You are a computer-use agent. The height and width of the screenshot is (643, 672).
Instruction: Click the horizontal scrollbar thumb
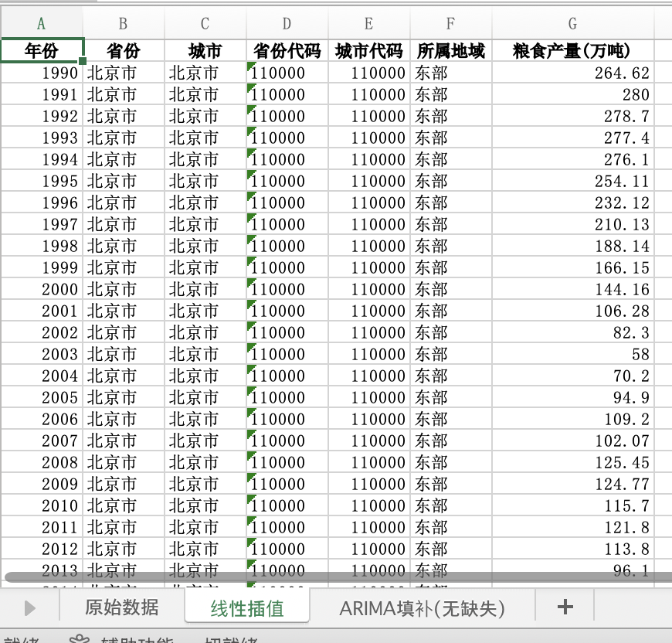(338, 577)
